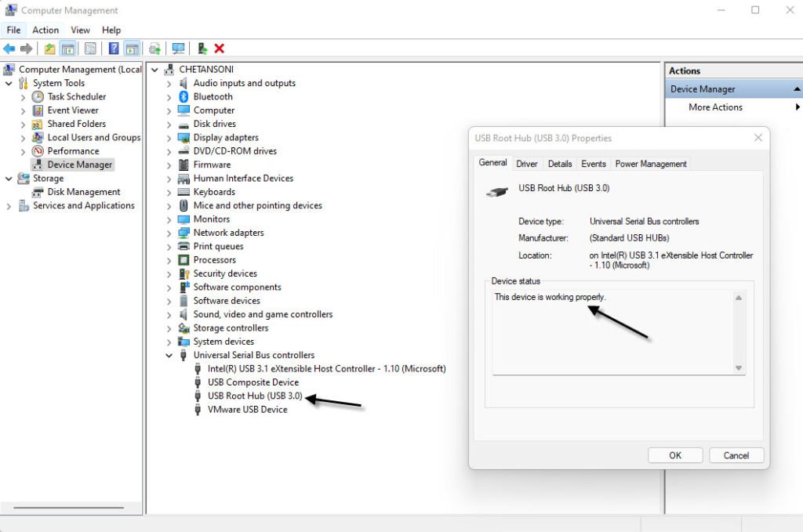Select the Driver tab
Image resolution: width=803 pixels, height=532 pixels.
527,163
